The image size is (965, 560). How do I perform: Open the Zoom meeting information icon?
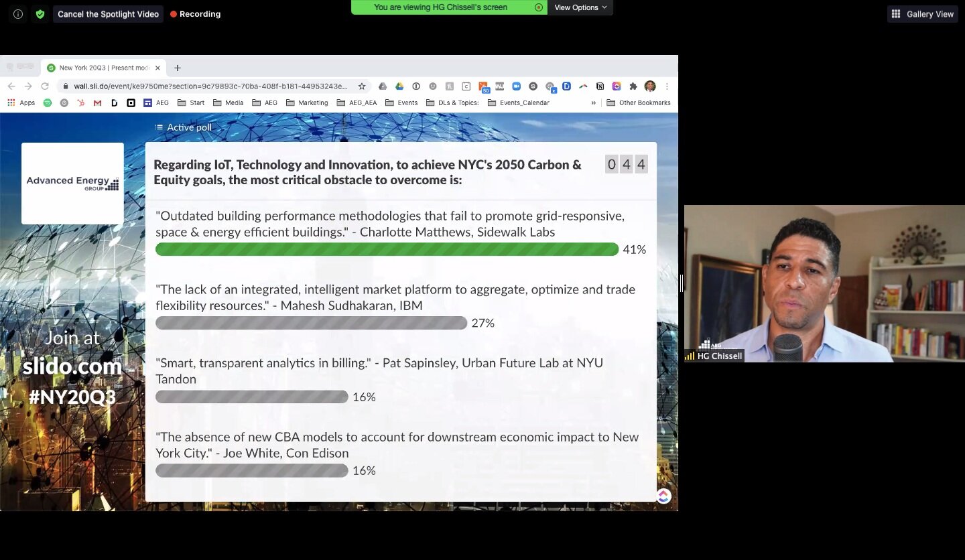click(x=18, y=14)
